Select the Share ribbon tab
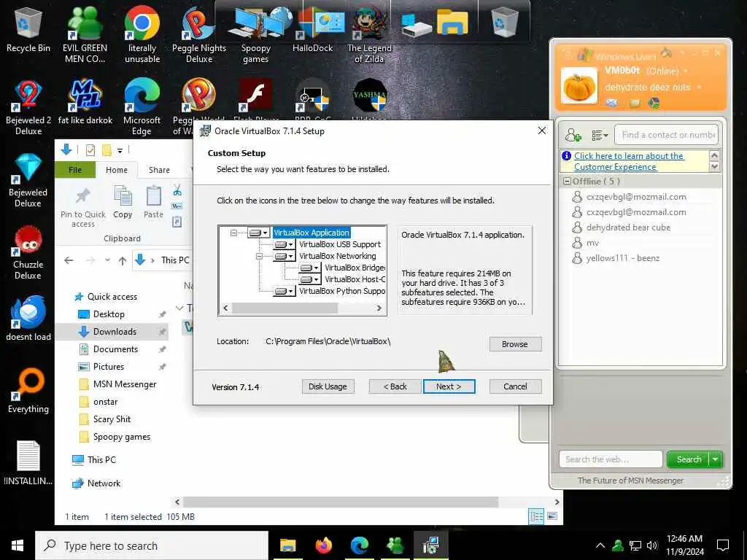The height and width of the screenshot is (560, 747). click(x=159, y=170)
